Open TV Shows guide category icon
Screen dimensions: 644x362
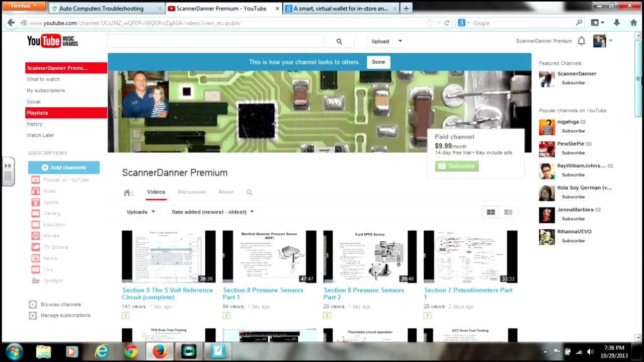(35, 247)
